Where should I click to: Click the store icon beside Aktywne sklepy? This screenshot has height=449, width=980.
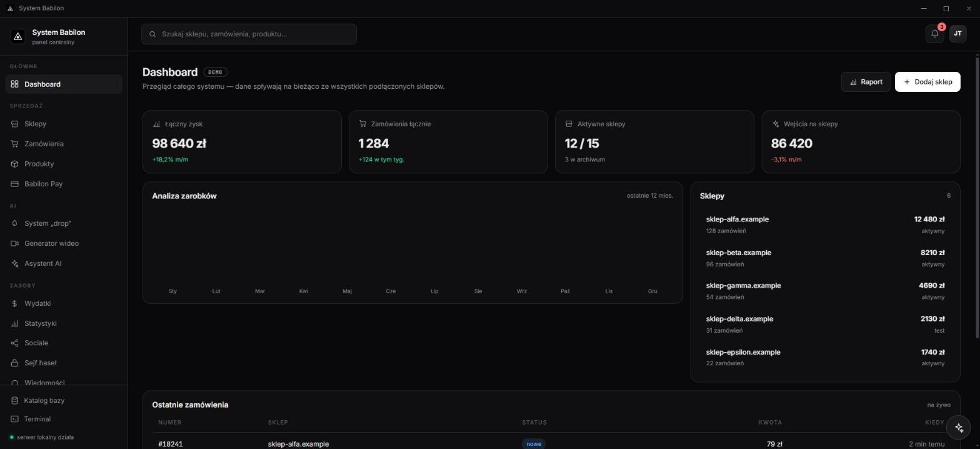point(569,124)
